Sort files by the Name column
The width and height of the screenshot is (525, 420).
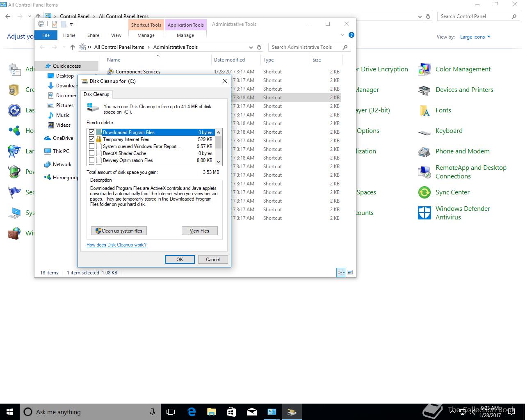click(x=157, y=60)
